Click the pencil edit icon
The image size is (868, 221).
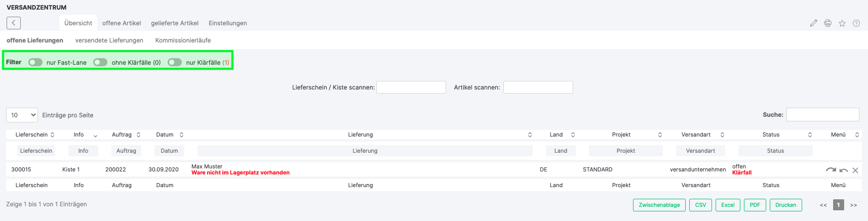tap(813, 23)
